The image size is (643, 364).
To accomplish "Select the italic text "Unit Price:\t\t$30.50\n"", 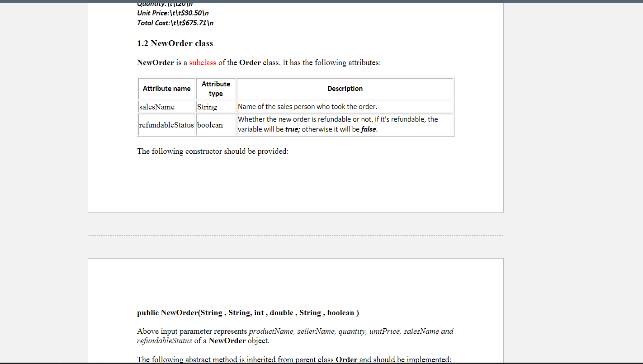I will tap(172, 13).
